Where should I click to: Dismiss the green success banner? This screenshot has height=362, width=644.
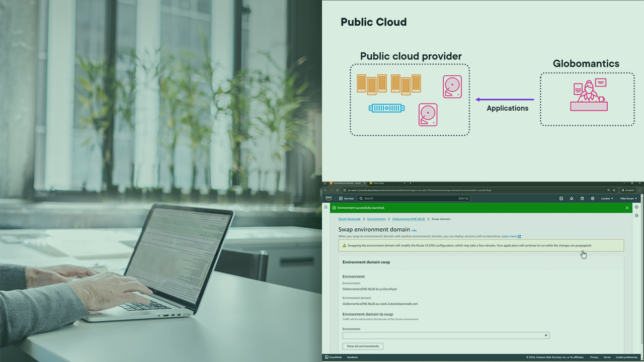(627, 208)
